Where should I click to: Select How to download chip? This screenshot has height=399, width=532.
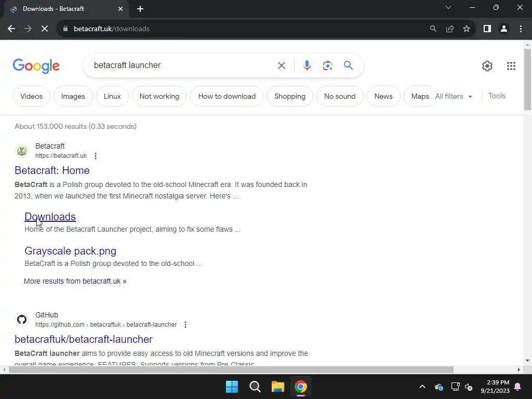[227, 96]
